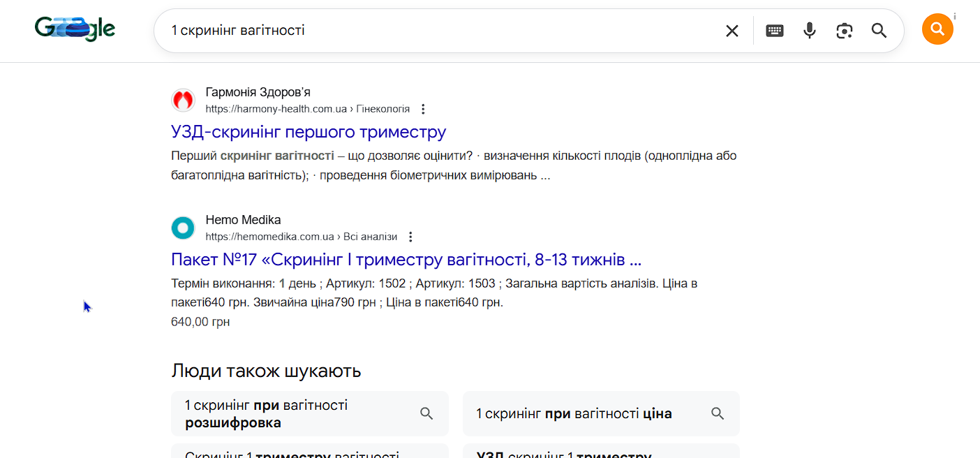Click the Гармонія Здоров'я site favicon
The height and width of the screenshot is (458, 980).
tap(183, 101)
